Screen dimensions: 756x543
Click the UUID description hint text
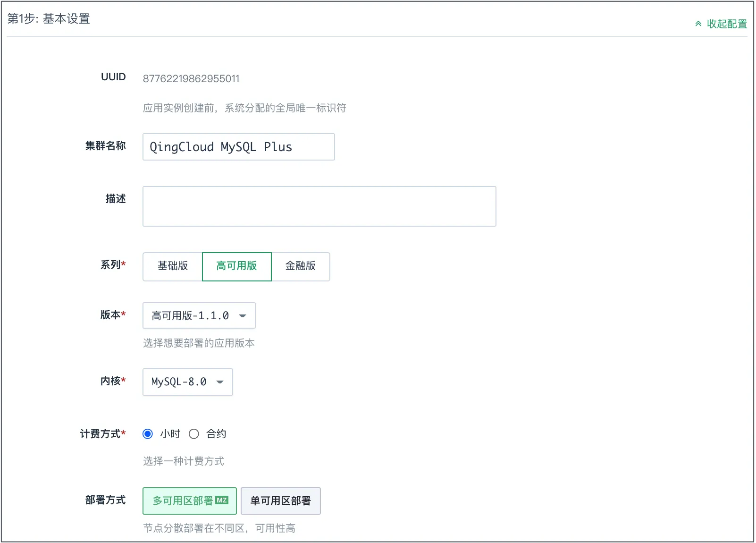(x=244, y=108)
